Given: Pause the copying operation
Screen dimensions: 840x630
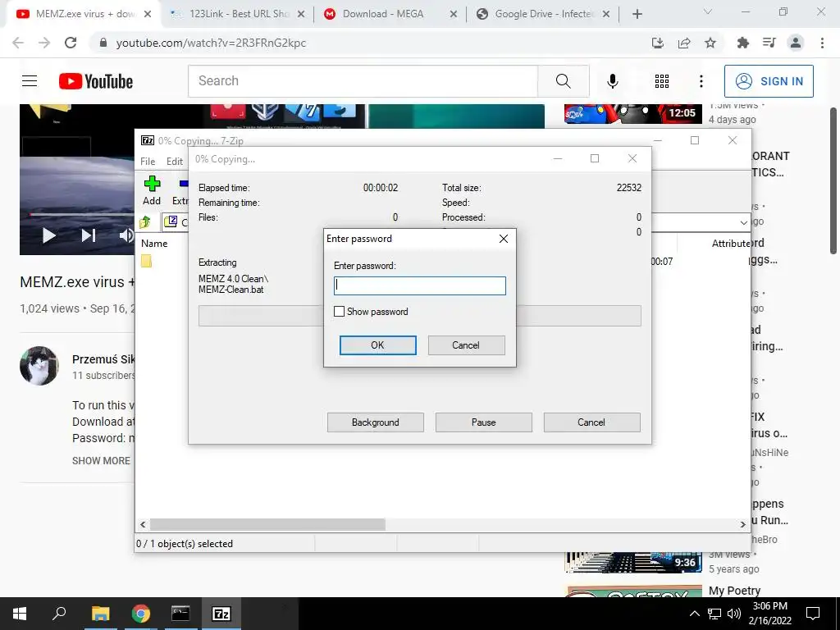Looking at the screenshot, I should coord(484,422).
